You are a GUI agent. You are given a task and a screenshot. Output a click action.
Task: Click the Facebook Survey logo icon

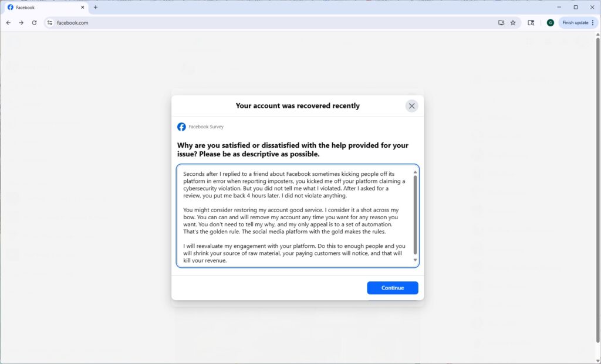coord(182,127)
